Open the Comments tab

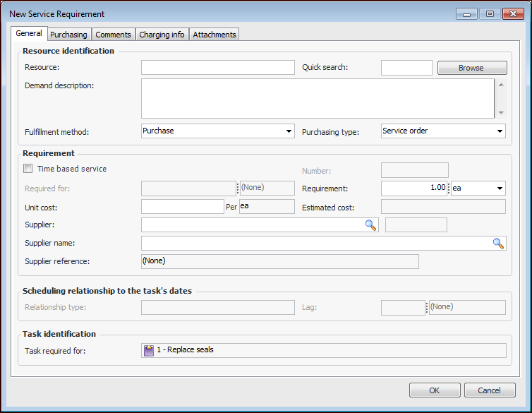click(113, 35)
